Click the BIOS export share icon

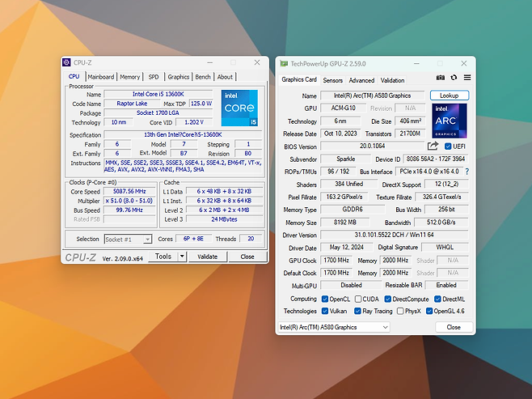point(433,146)
